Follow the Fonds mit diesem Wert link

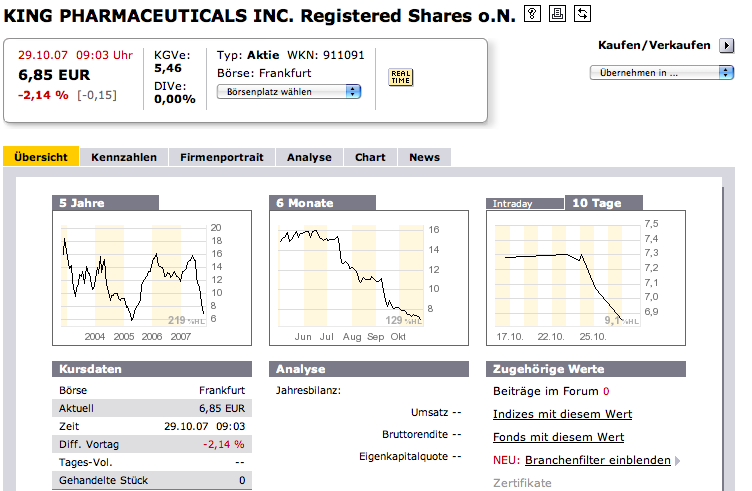click(558, 437)
